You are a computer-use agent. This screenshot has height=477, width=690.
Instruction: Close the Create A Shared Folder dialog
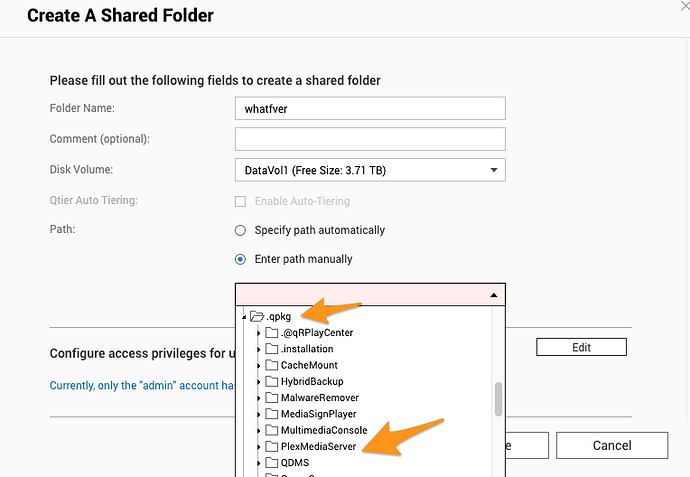tap(685, 6)
